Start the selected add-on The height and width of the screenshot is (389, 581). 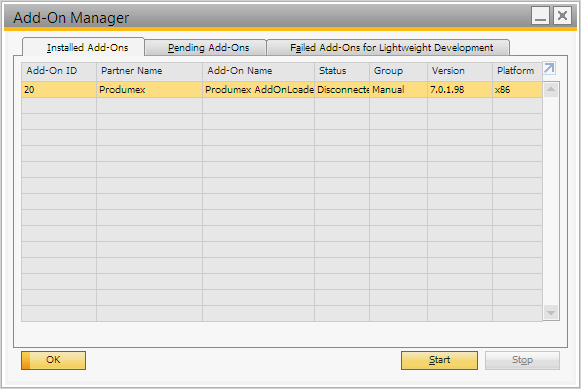point(439,360)
